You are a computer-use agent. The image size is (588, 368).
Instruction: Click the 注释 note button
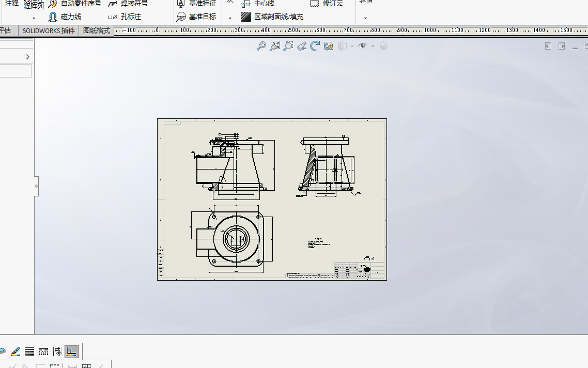tap(11, 4)
